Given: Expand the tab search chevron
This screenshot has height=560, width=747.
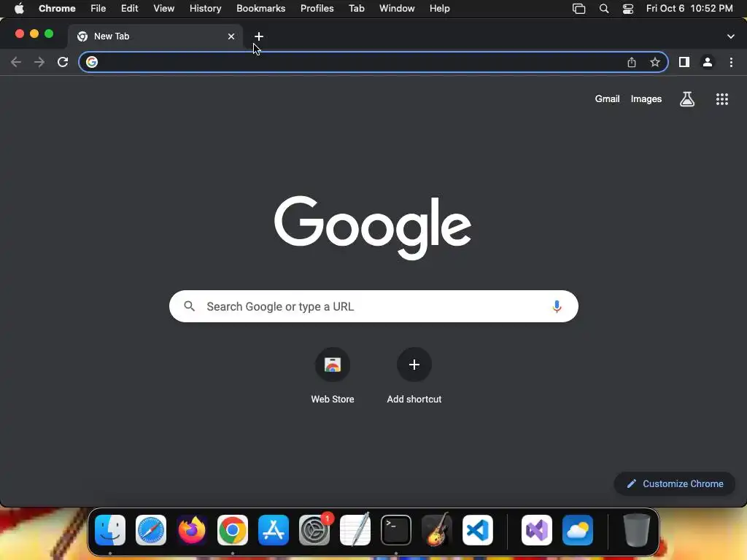Looking at the screenshot, I should (x=731, y=36).
